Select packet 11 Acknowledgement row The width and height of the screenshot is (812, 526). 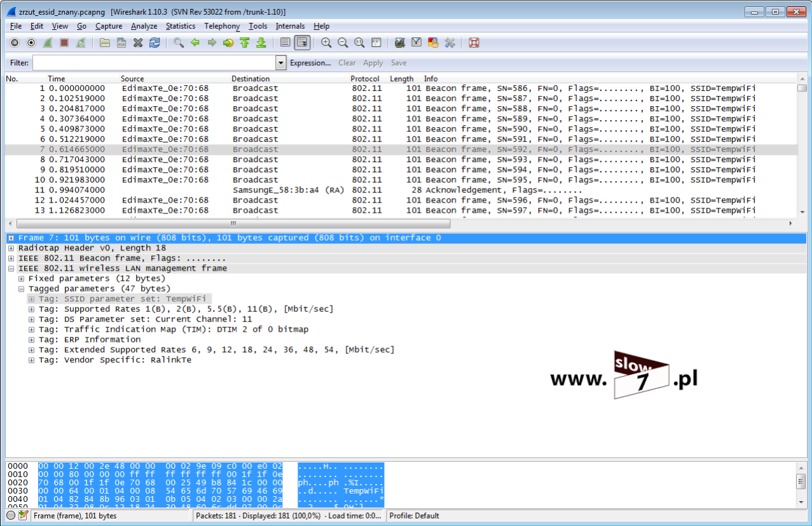(x=401, y=190)
